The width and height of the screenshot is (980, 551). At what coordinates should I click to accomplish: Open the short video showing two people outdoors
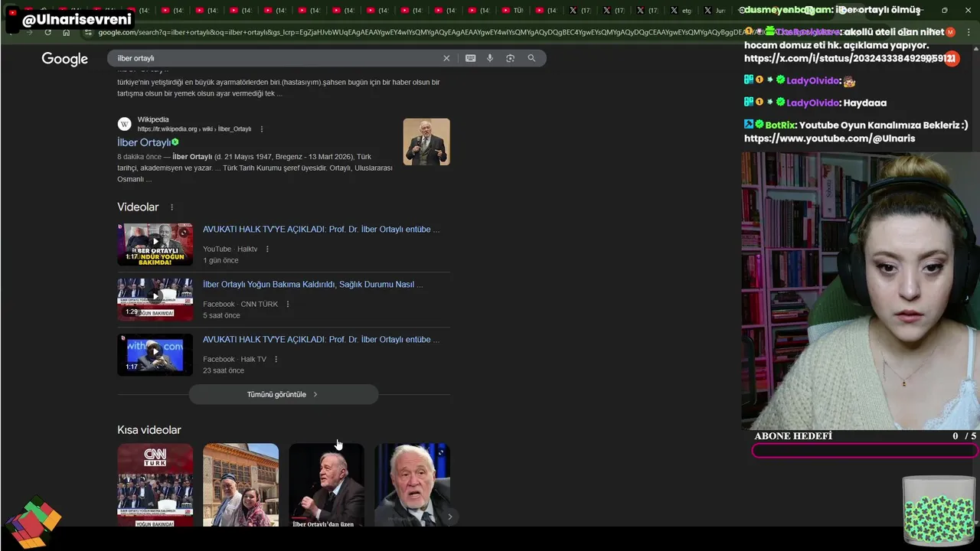coord(240,485)
